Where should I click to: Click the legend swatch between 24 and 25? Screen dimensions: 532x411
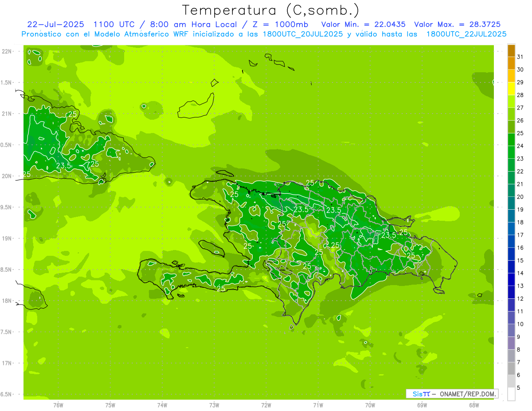tap(511, 140)
